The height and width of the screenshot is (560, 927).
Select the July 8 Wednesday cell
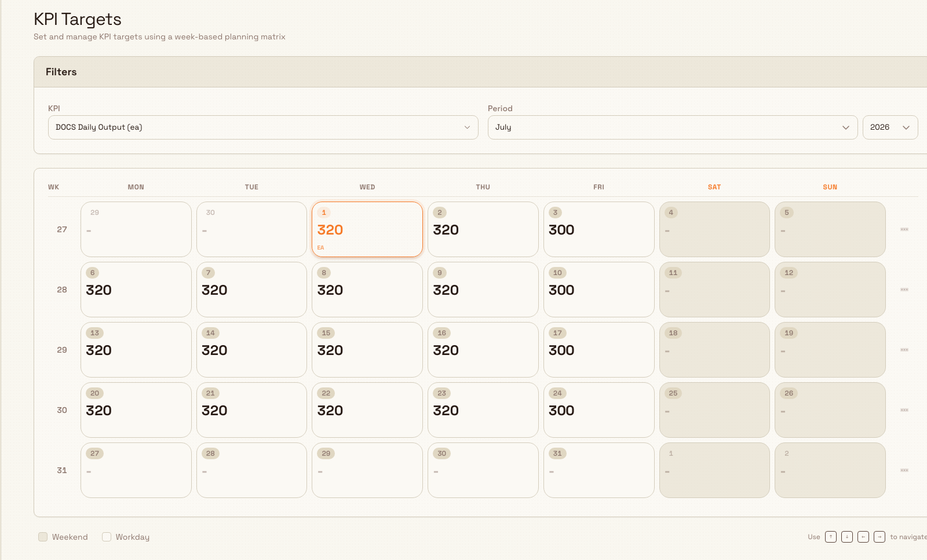click(367, 290)
